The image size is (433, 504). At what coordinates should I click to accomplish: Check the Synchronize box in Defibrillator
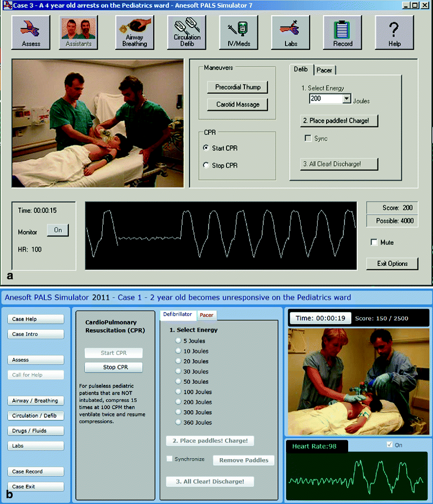click(170, 459)
